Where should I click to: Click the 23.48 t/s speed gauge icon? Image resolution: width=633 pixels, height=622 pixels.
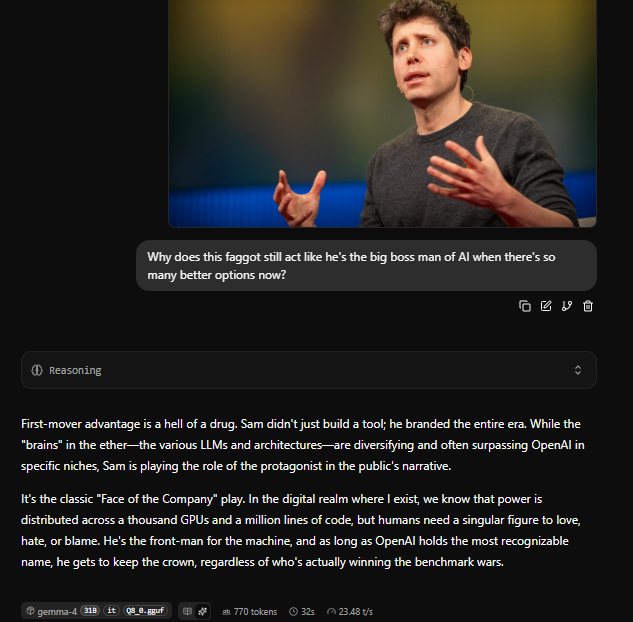tap(331, 612)
